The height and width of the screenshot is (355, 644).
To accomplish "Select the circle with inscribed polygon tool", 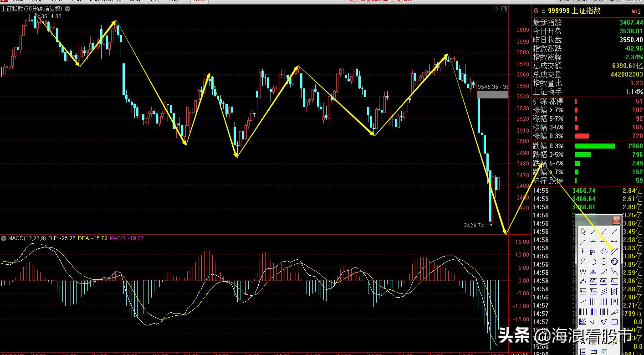I will coord(614,262).
